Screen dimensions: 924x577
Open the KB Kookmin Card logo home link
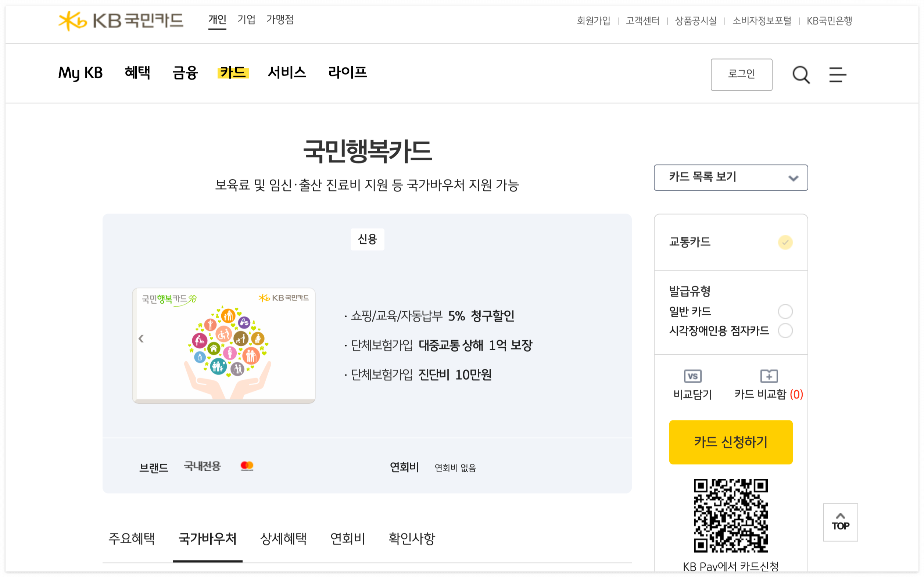point(121,21)
